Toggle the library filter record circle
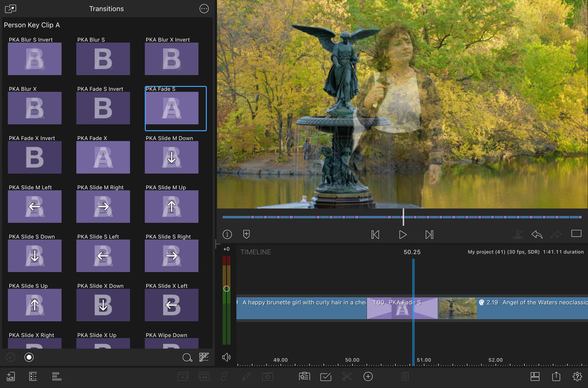Screen dimensions: 588x388 pyautogui.click(x=29, y=357)
